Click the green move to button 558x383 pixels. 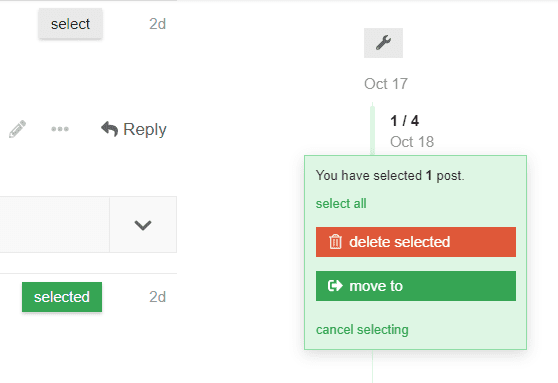pos(416,286)
